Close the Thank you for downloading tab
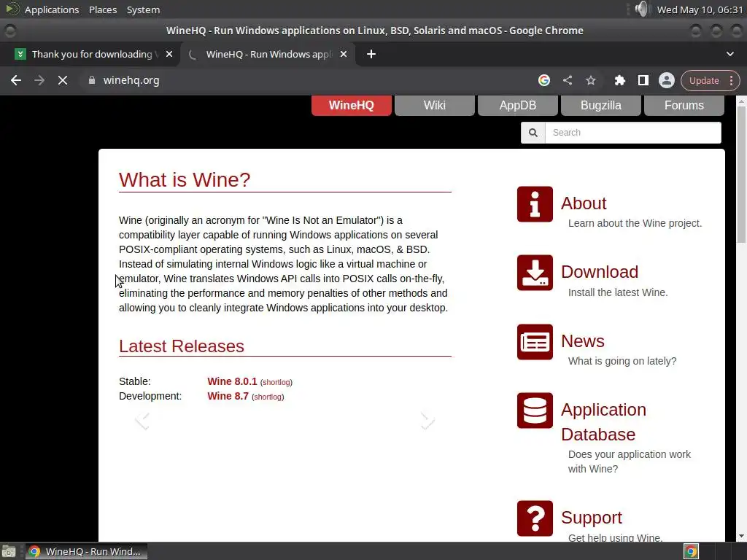This screenshot has height=560, width=747. coord(169,54)
